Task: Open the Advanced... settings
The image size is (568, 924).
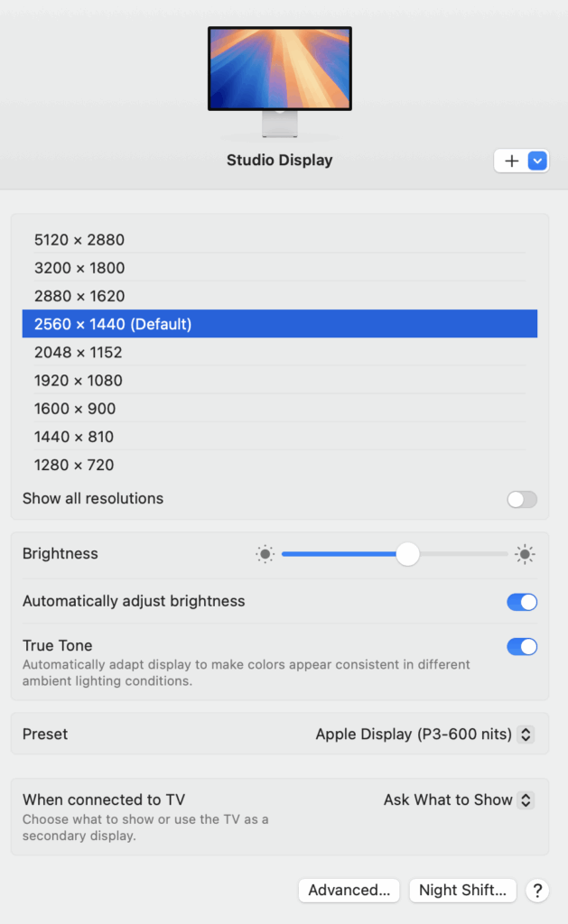Action: (349, 891)
